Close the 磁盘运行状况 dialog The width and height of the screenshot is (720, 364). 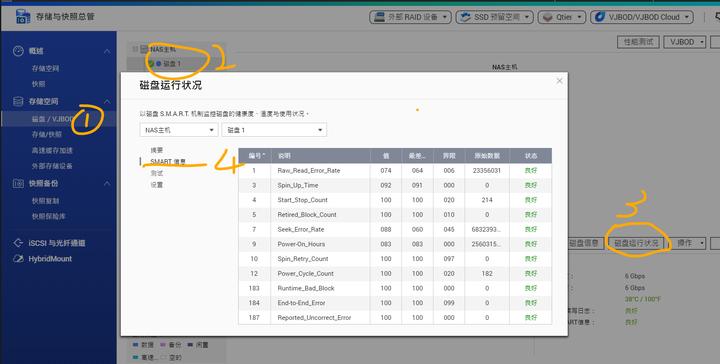559,81
